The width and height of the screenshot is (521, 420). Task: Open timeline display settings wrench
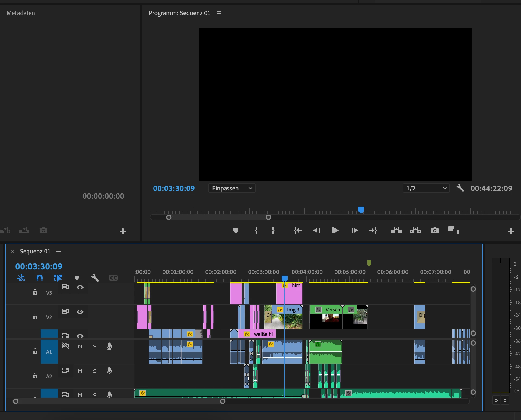(x=95, y=278)
